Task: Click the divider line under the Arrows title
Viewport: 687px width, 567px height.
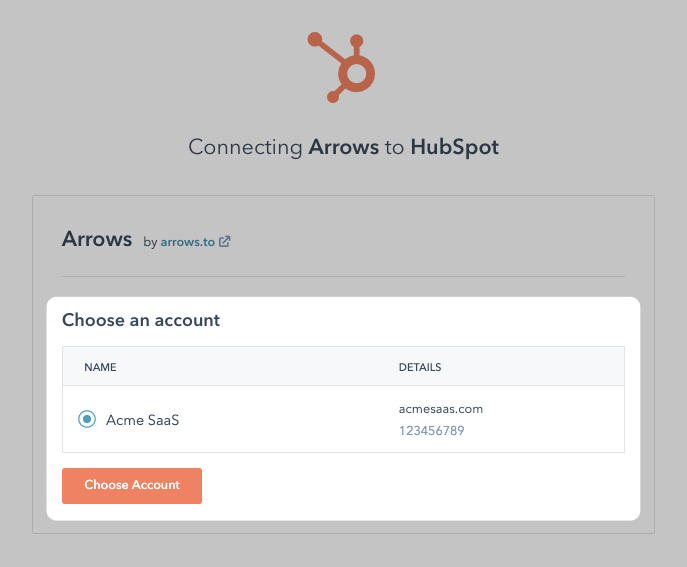Action: [x=343, y=276]
